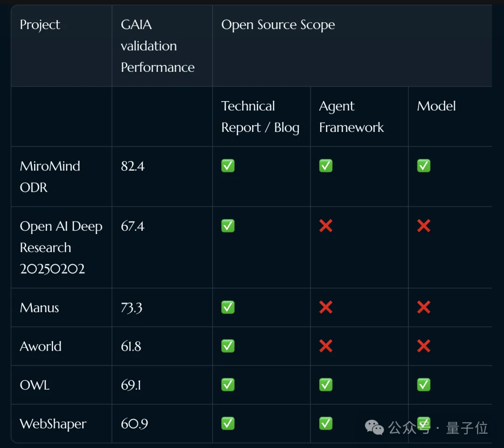Image resolution: width=504 pixels, height=448 pixels.
Task: Click Open AI Deep Research 20250202 name
Action: (x=61, y=247)
